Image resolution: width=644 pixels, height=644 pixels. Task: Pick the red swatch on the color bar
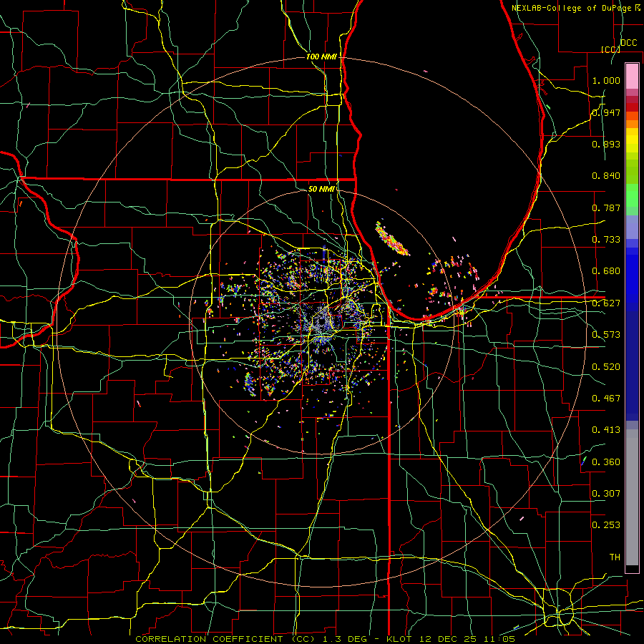(632, 107)
